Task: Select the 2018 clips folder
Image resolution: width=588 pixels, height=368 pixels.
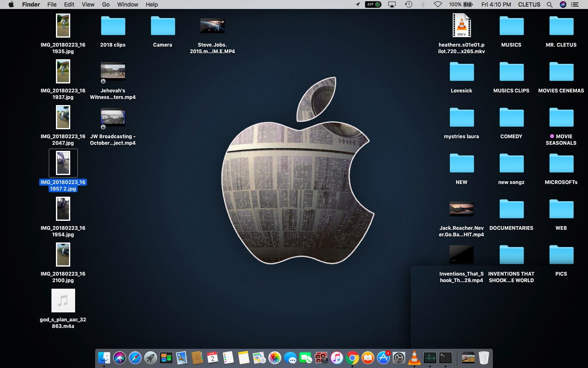Action: point(113,26)
